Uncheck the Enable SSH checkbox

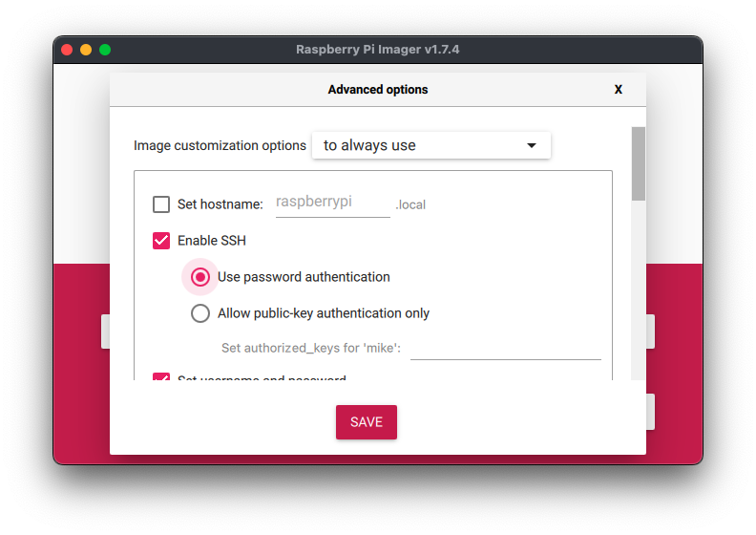click(x=161, y=240)
